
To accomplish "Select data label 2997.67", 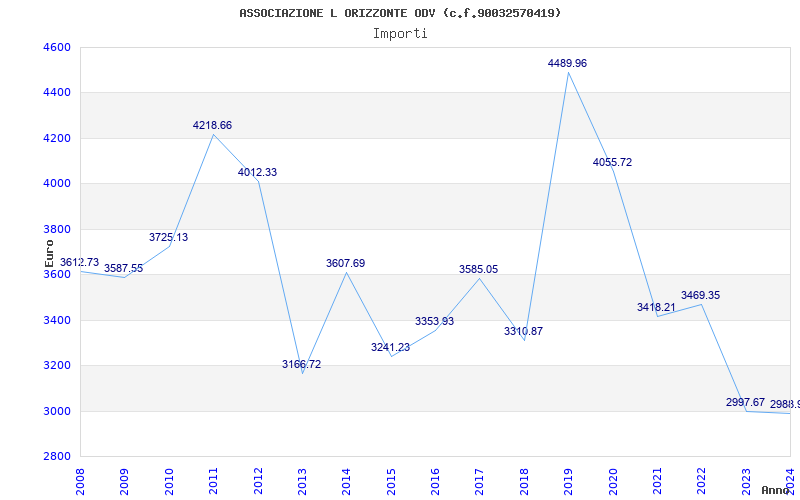I will 745,403.
